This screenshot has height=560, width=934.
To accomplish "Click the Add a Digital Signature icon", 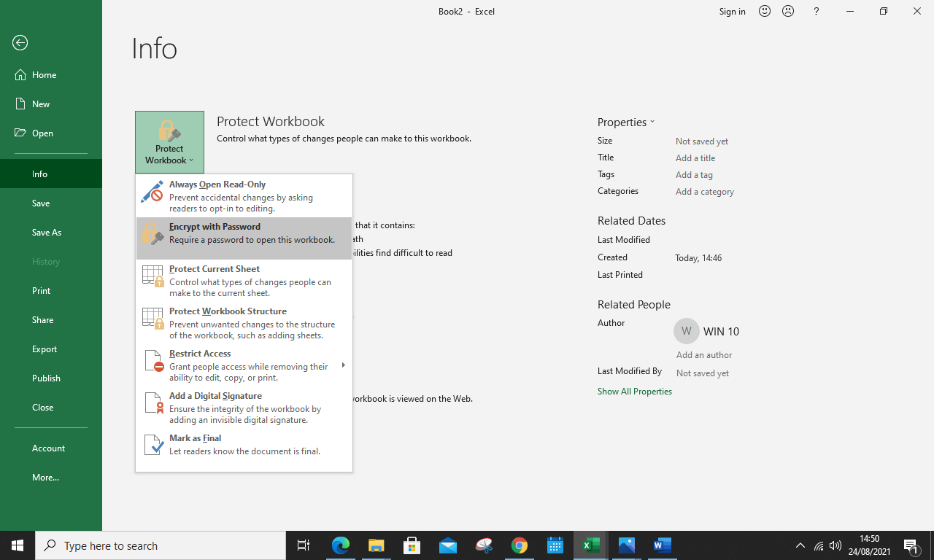I will click(153, 402).
